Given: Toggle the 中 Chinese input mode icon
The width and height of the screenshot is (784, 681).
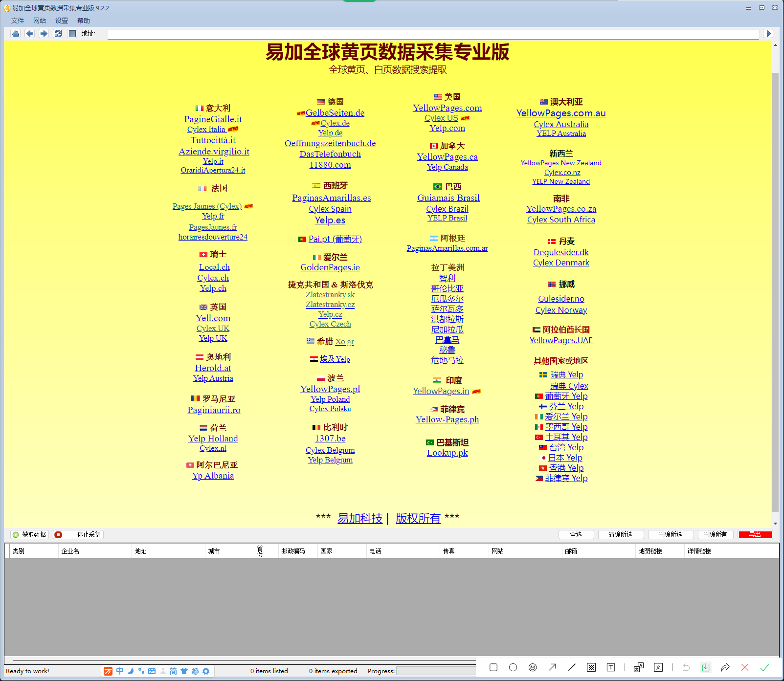Looking at the screenshot, I should [x=120, y=671].
